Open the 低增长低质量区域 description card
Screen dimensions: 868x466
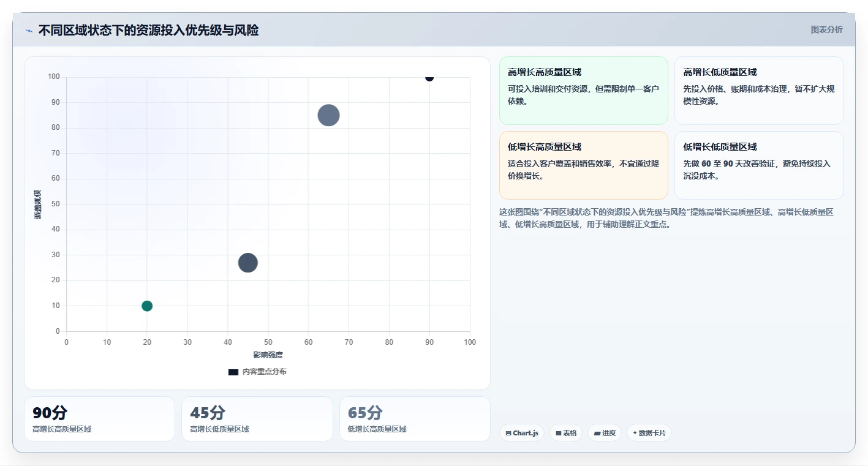pyautogui.click(x=759, y=165)
